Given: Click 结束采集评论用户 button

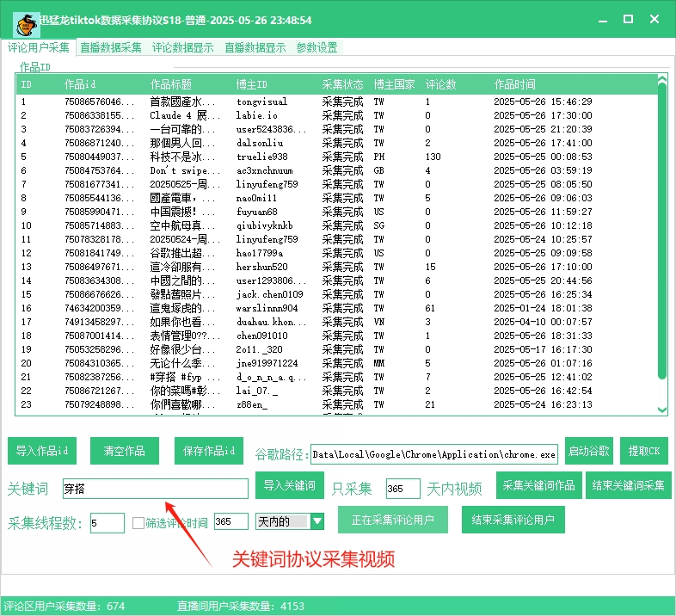Looking at the screenshot, I should click(513, 520).
